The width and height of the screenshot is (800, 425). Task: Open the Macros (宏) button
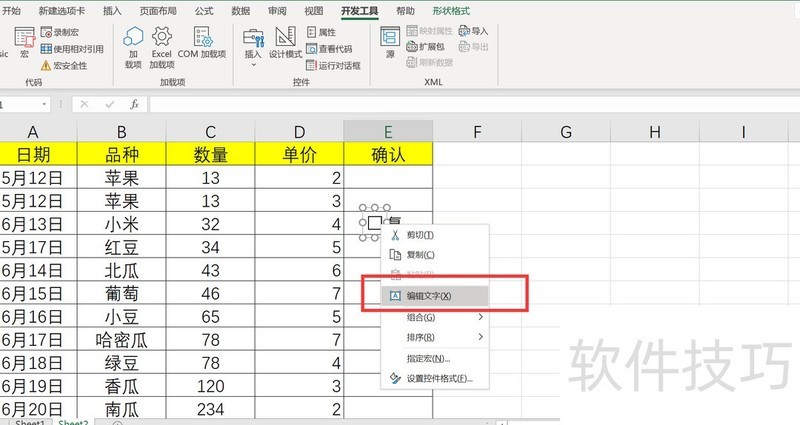tap(24, 42)
